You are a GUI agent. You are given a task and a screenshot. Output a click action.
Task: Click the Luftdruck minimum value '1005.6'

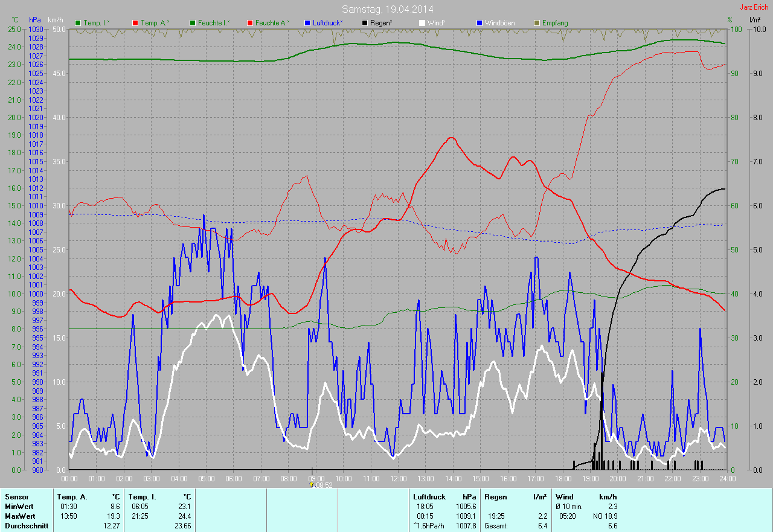pos(466,506)
